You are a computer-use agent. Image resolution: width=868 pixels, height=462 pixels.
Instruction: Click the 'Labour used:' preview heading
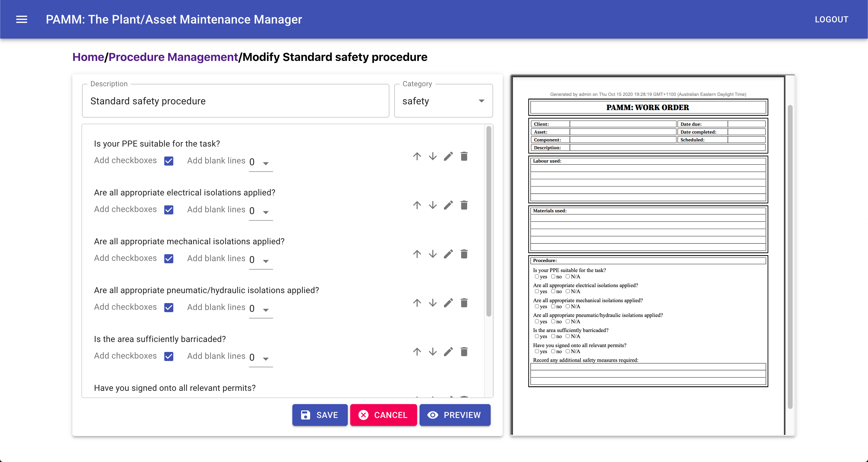tap(547, 161)
